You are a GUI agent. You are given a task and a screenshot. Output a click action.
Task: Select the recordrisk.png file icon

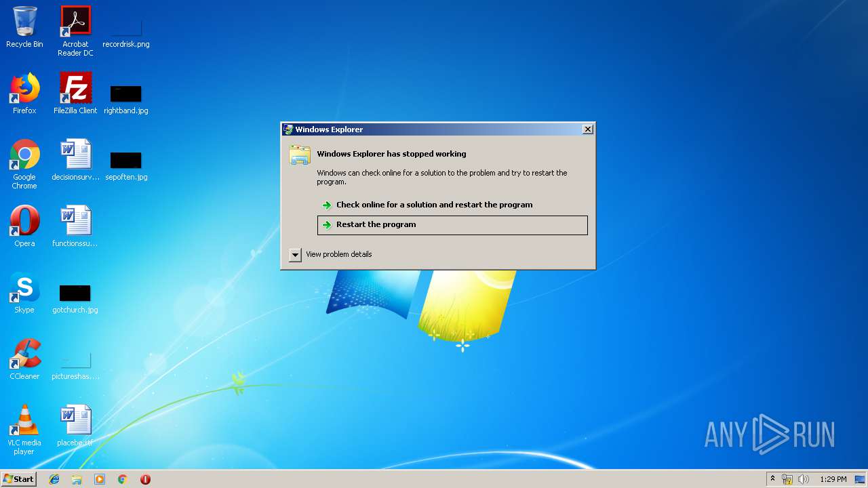(126, 31)
